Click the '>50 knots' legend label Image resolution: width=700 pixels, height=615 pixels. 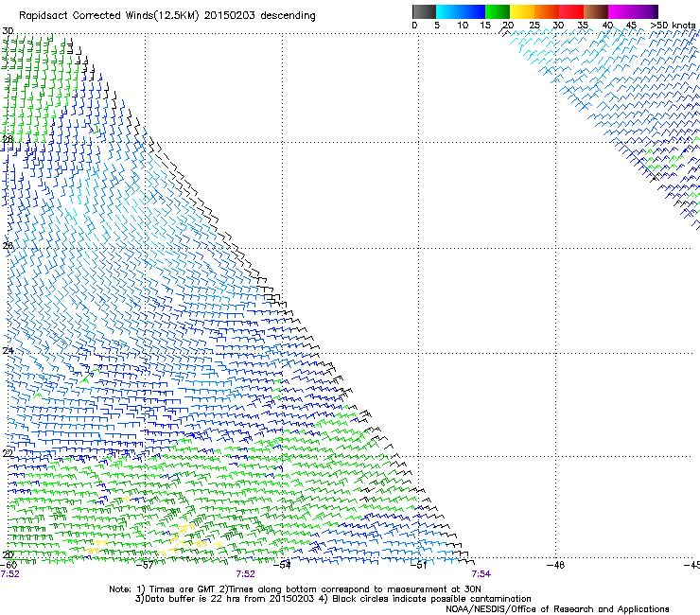673,25
